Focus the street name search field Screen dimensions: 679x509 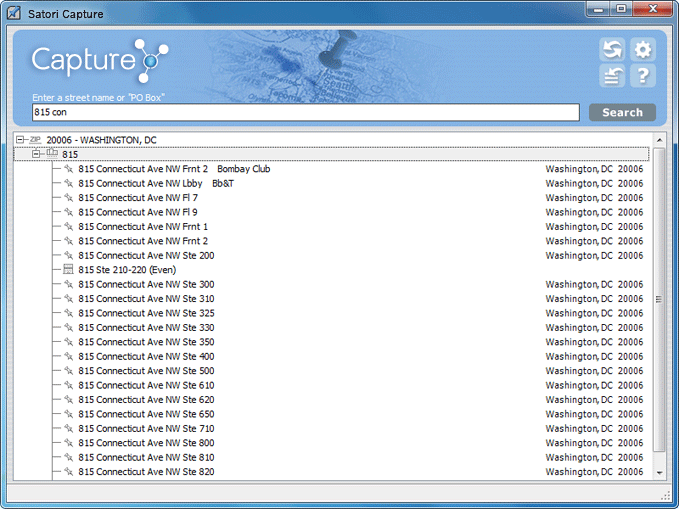[x=306, y=112]
